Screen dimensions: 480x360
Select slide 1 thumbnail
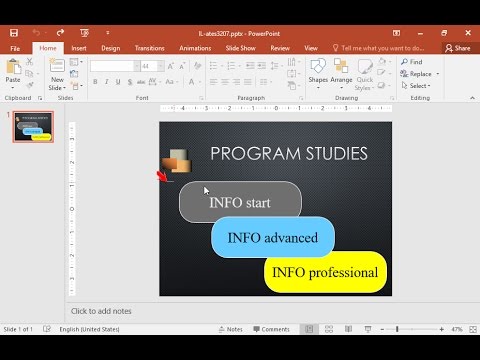pos(33,127)
